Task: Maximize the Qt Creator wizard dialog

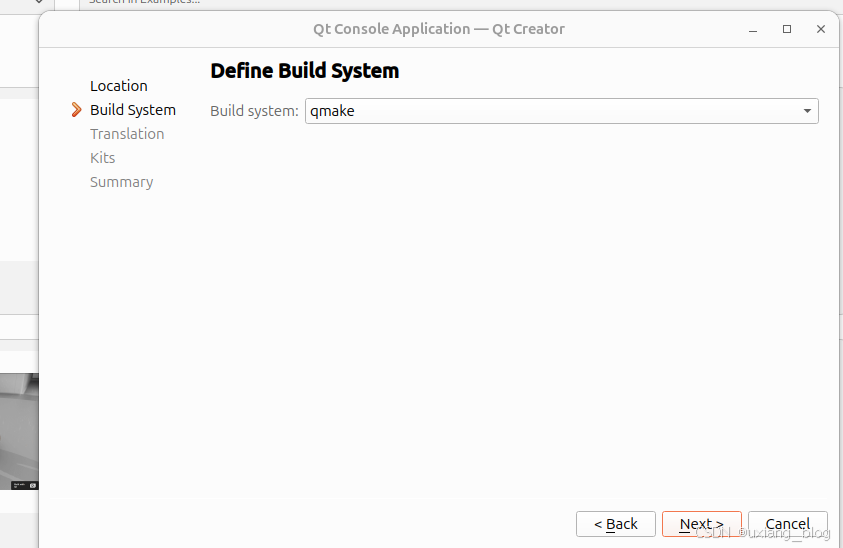Action: pyautogui.click(x=787, y=29)
